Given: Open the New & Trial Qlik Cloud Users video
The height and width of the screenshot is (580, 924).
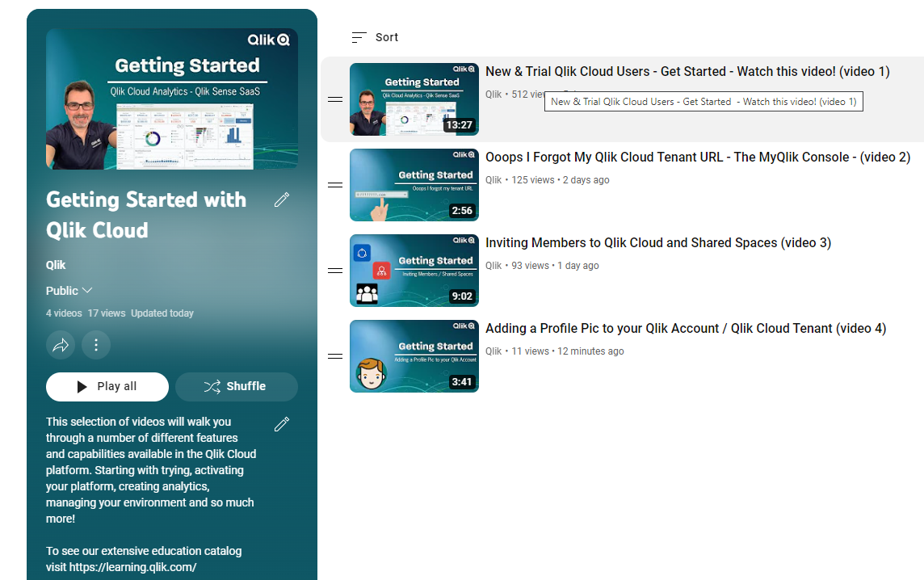Looking at the screenshot, I should click(x=687, y=72).
